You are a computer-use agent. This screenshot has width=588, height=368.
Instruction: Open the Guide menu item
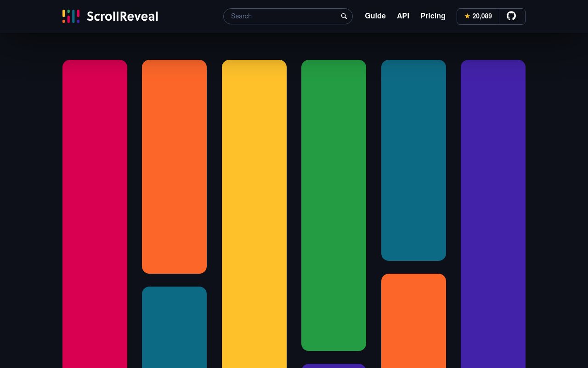pyautogui.click(x=375, y=16)
